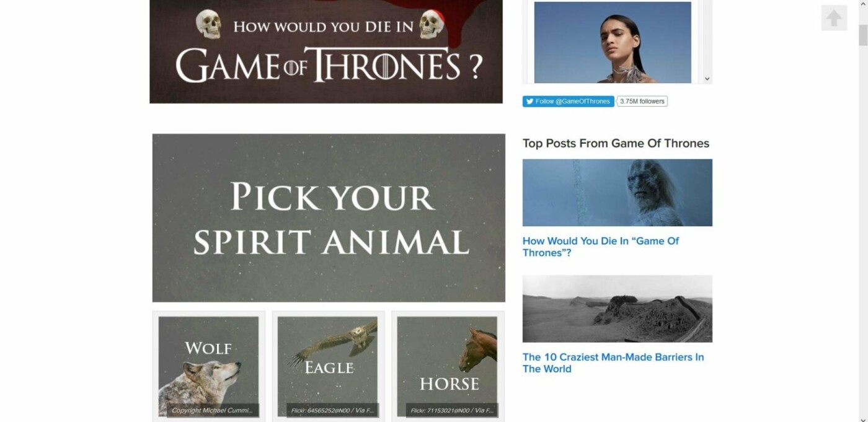The height and width of the screenshot is (422, 868).
Task: Follow @GameOfThrones on Twitter
Action: (x=568, y=101)
